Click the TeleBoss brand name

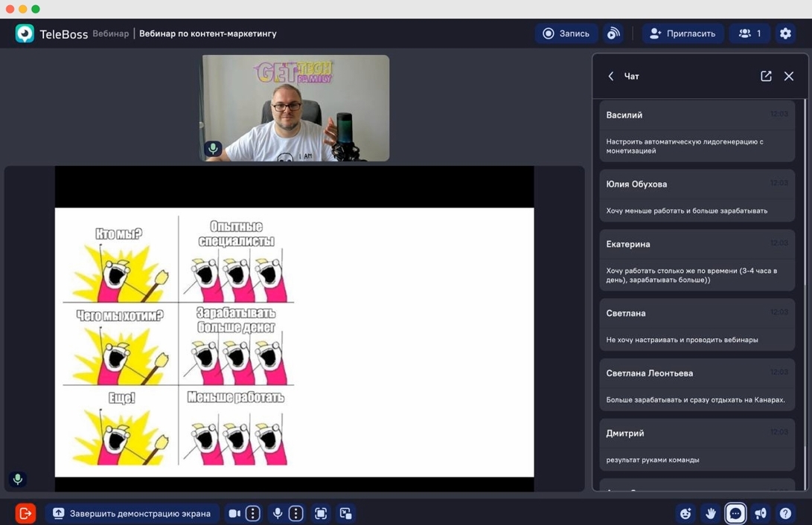64,34
